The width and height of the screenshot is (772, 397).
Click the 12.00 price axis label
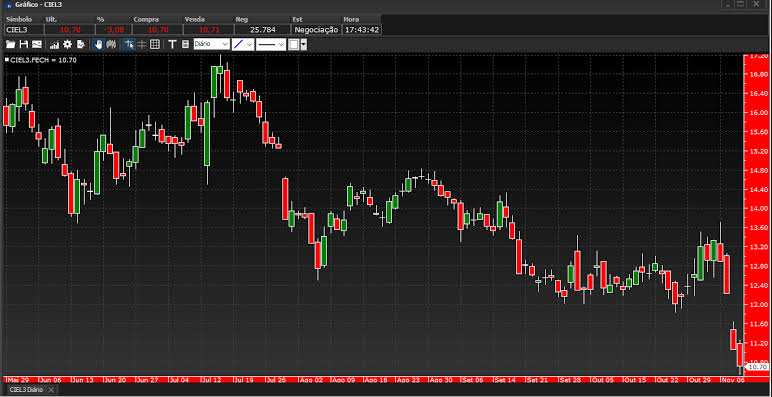760,304
